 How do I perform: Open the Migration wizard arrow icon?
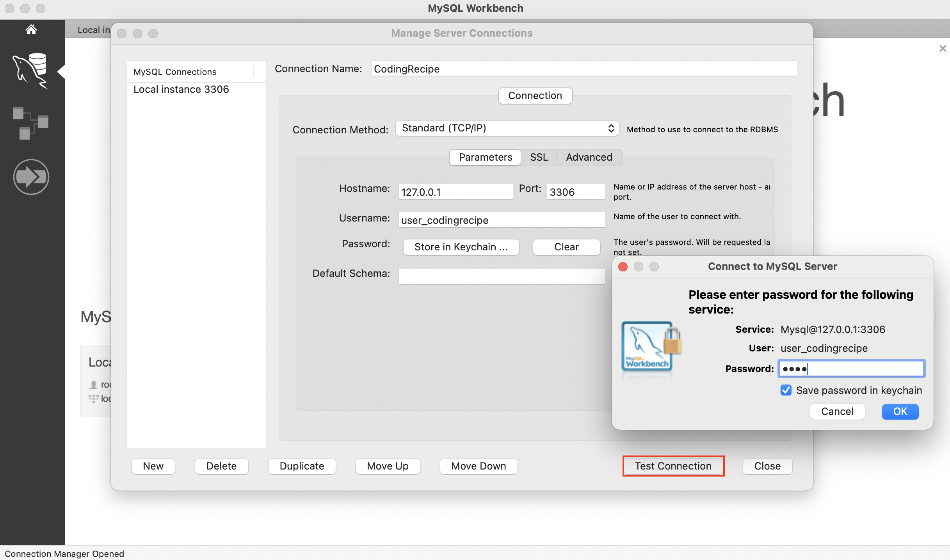[31, 177]
